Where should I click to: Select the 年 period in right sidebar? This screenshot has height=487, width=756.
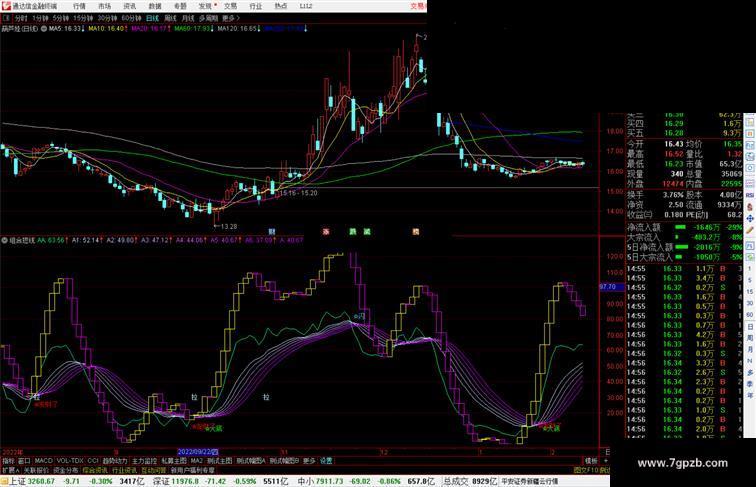coord(750,395)
